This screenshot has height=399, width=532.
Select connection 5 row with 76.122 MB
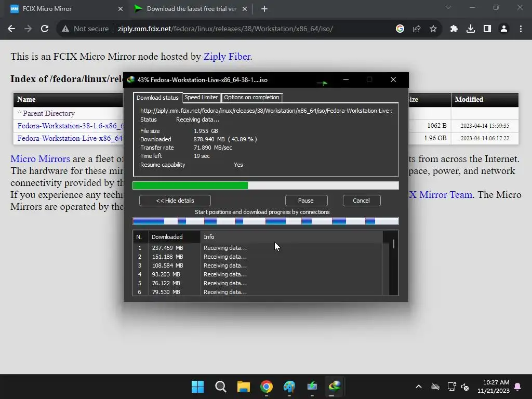(258, 283)
